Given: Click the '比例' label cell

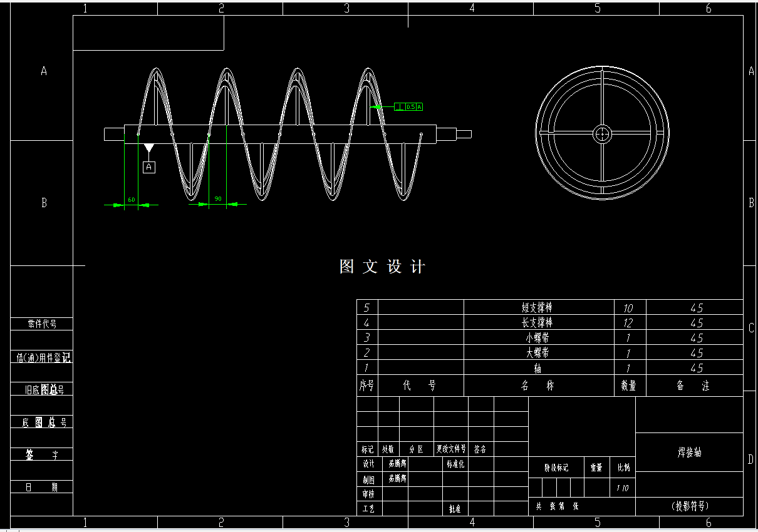Looking at the screenshot, I should (x=623, y=468).
